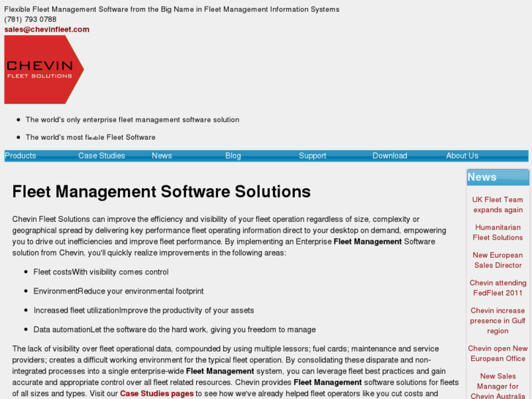The image size is (532, 399).
Task: Click the News sidebar panel header
Action: (x=498, y=177)
